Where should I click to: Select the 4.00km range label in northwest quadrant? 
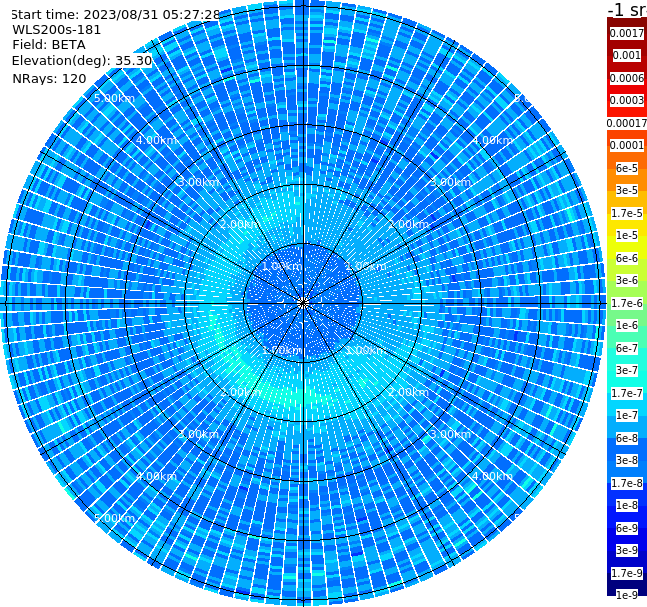[x=156, y=140]
